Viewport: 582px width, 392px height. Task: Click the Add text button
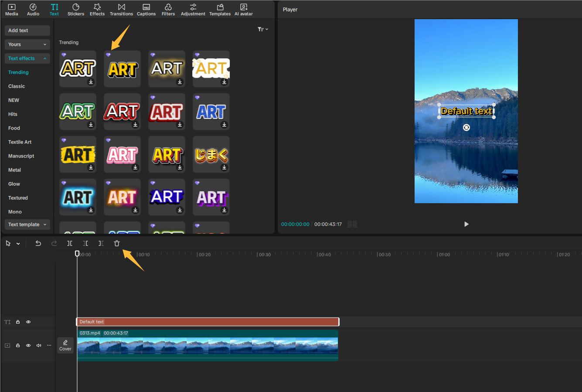tap(27, 30)
